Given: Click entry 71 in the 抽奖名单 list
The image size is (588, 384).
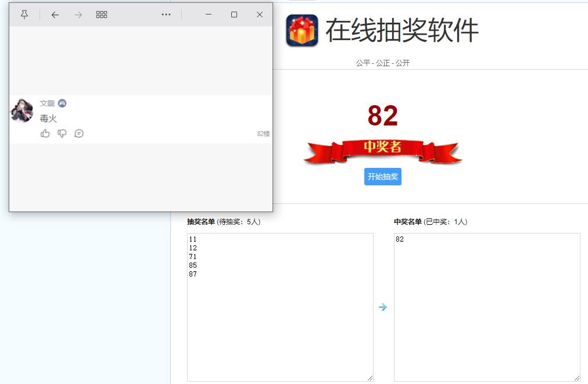Looking at the screenshot, I should (x=193, y=257).
